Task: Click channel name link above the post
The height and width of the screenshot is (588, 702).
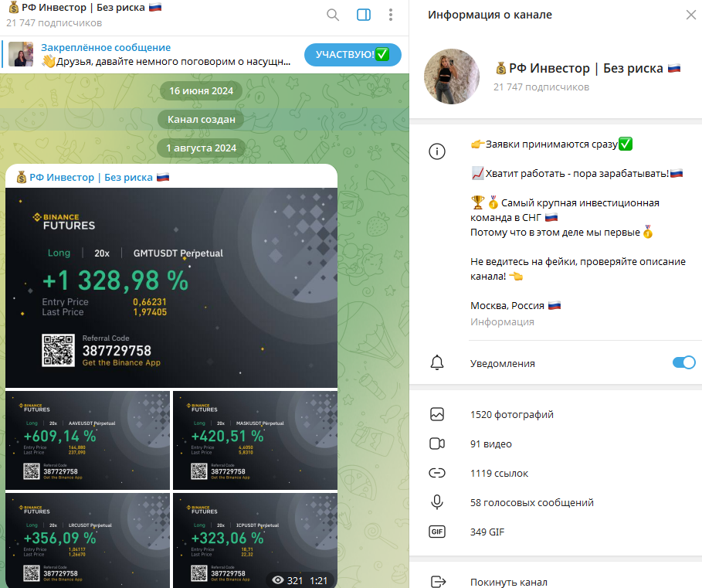Action: (92, 178)
